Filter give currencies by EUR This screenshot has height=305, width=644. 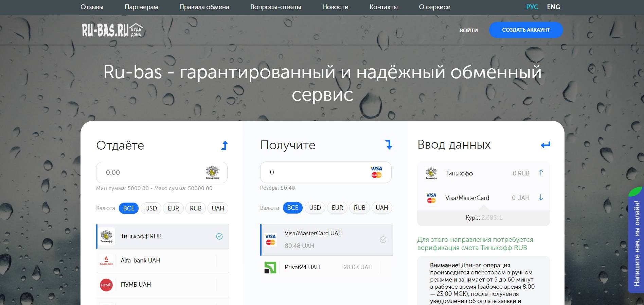tap(173, 208)
